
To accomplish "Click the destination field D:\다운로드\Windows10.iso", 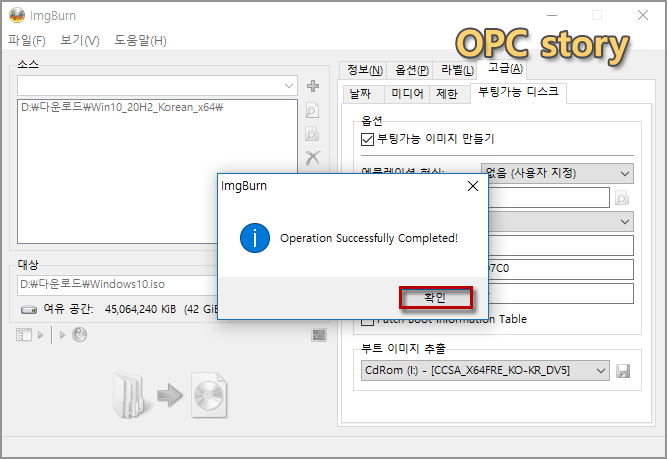I will coord(117,284).
